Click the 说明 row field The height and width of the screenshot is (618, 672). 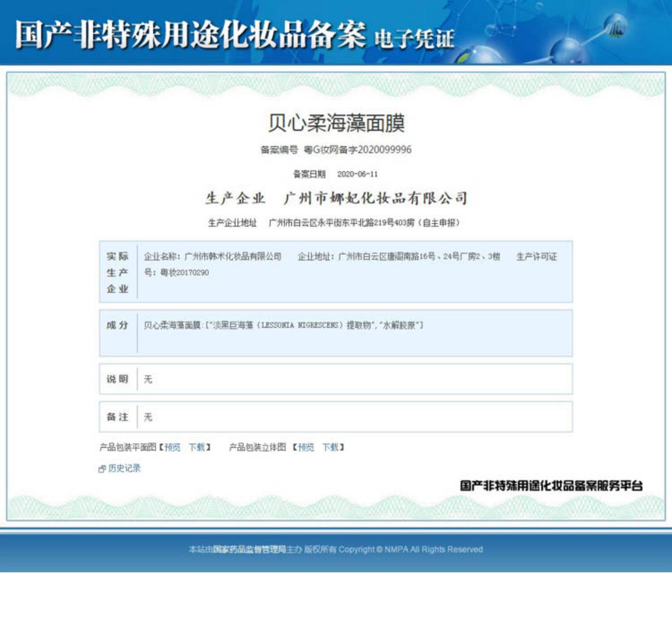[x=336, y=379]
